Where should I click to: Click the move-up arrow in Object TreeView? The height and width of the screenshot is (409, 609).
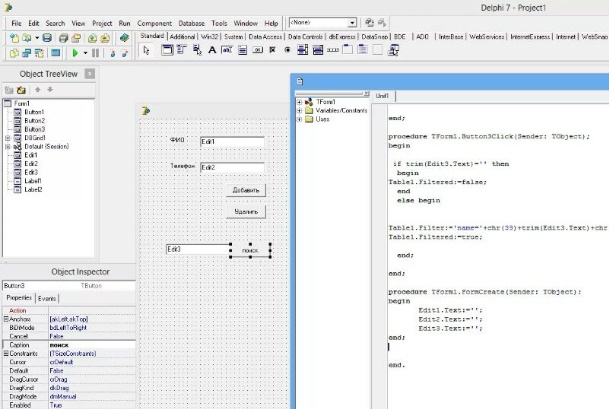(38, 90)
